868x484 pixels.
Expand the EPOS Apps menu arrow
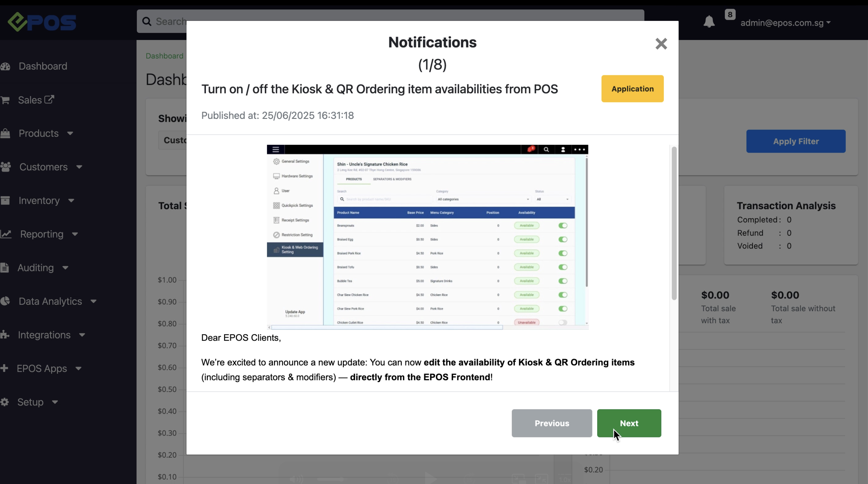pos(79,368)
